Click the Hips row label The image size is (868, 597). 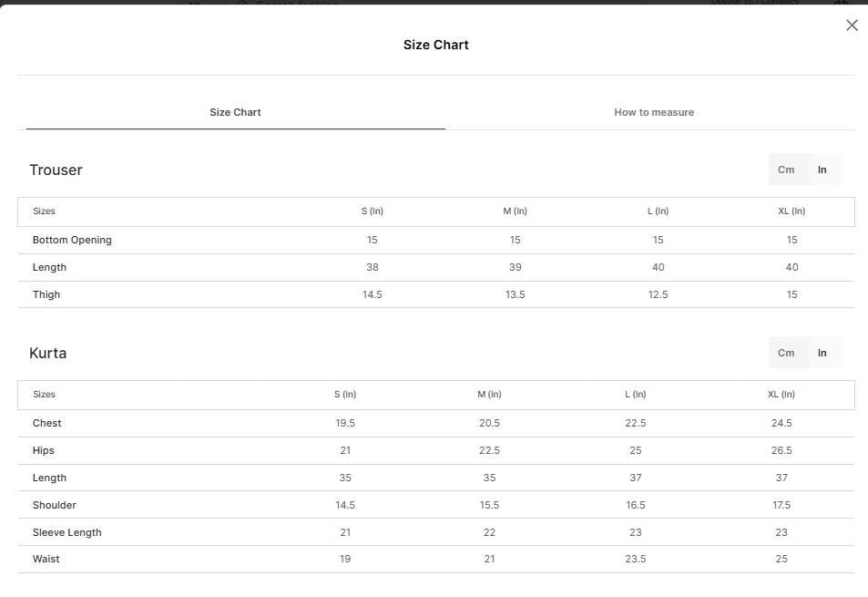(43, 450)
